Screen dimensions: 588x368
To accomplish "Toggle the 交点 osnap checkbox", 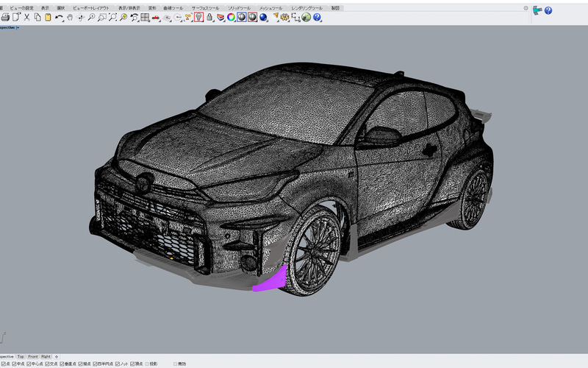I will pyautogui.click(x=47, y=364).
